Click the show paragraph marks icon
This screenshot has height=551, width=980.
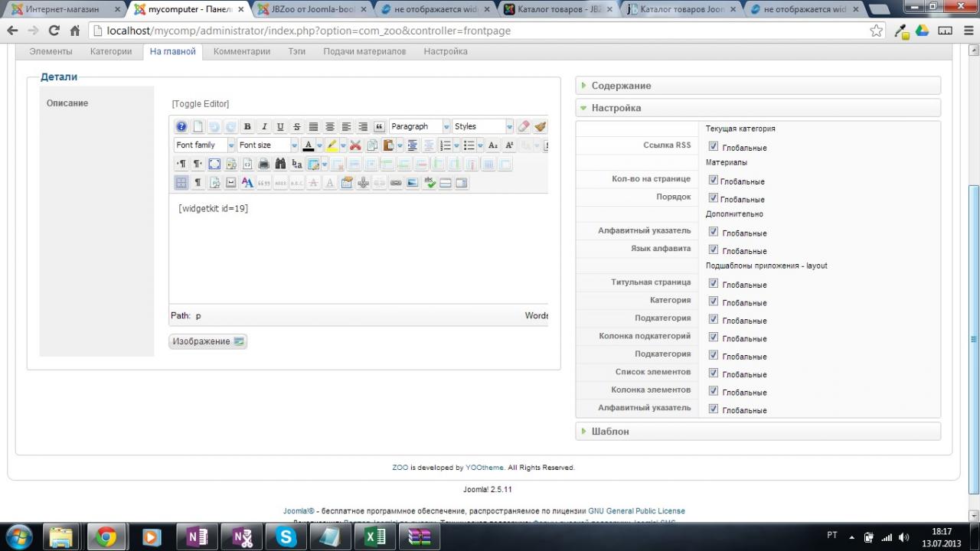198,183
